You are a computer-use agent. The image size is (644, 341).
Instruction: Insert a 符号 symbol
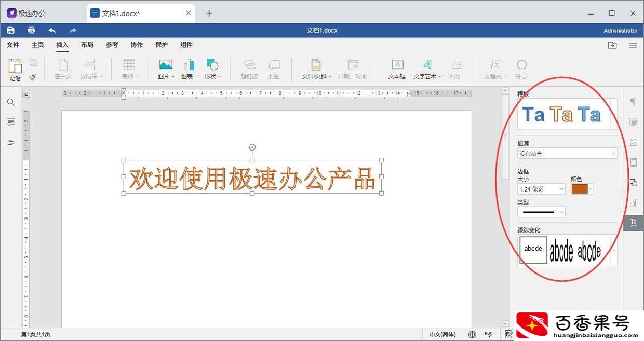tap(521, 69)
